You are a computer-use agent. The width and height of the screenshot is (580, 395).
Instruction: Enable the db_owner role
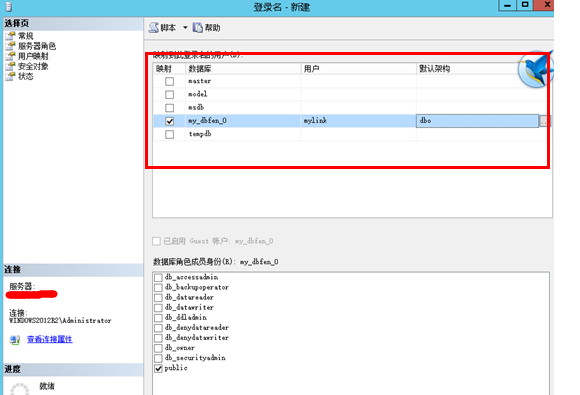(158, 348)
